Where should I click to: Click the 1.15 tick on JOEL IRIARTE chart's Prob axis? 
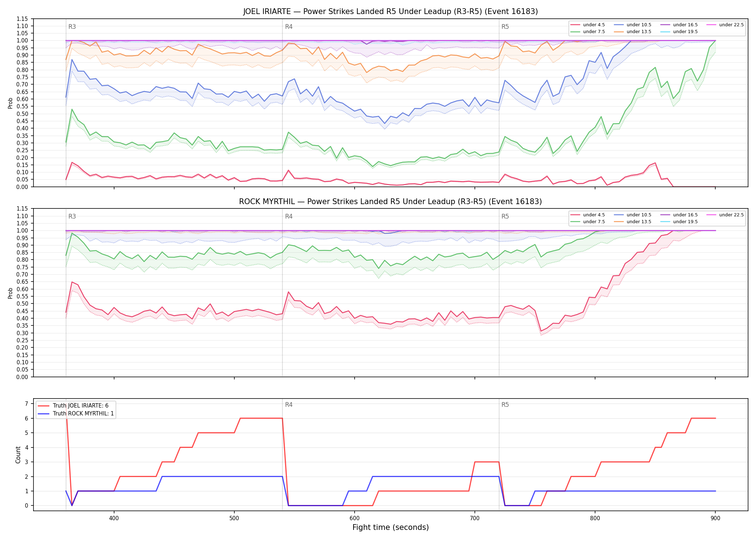tap(22, 19)
